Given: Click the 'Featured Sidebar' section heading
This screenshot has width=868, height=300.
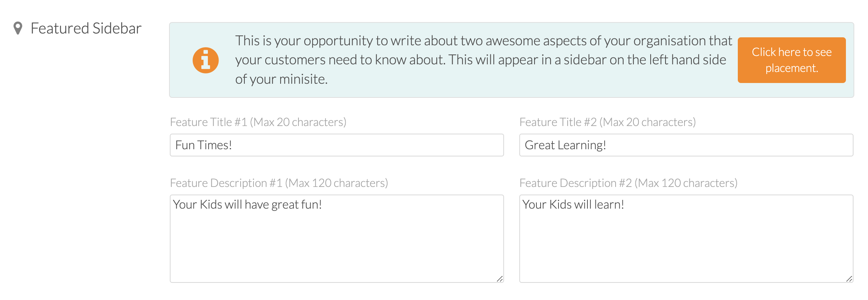Looking at the screenshot, I should [86, 29].
